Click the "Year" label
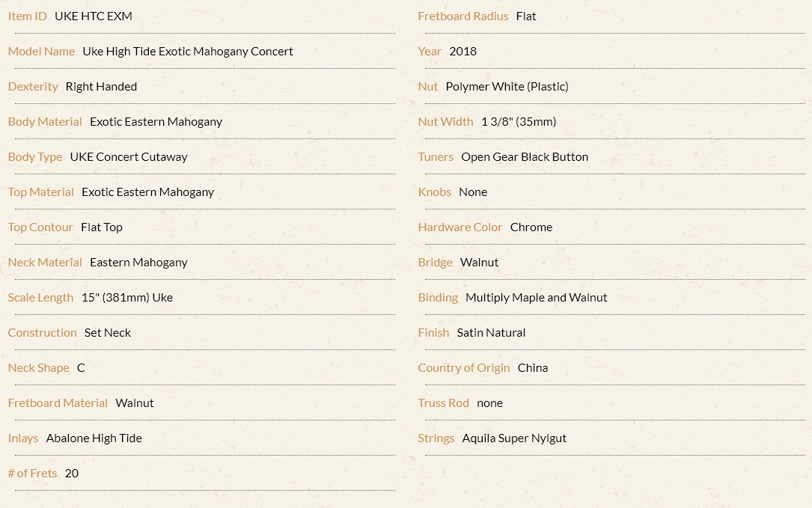 [430, 52]
